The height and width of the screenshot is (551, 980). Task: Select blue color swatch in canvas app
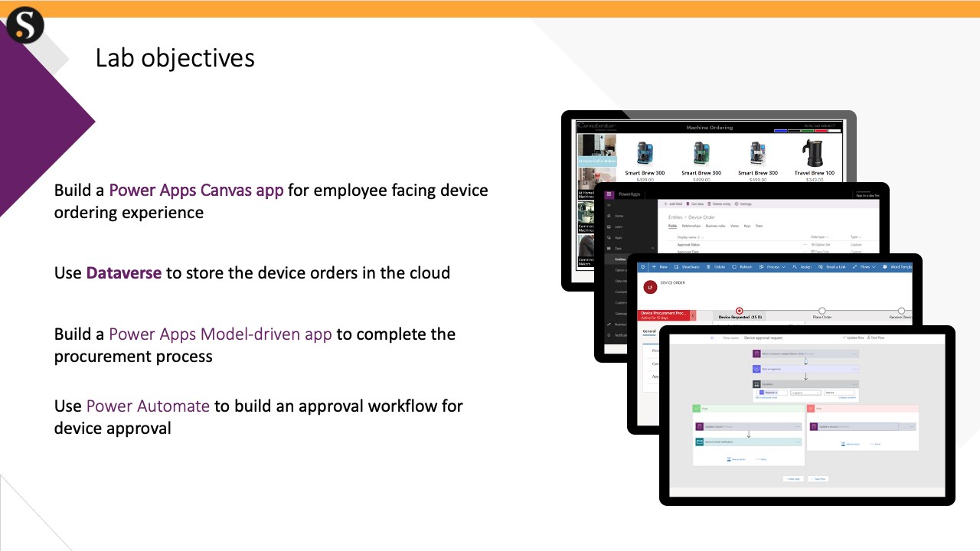tap(780, 131)
